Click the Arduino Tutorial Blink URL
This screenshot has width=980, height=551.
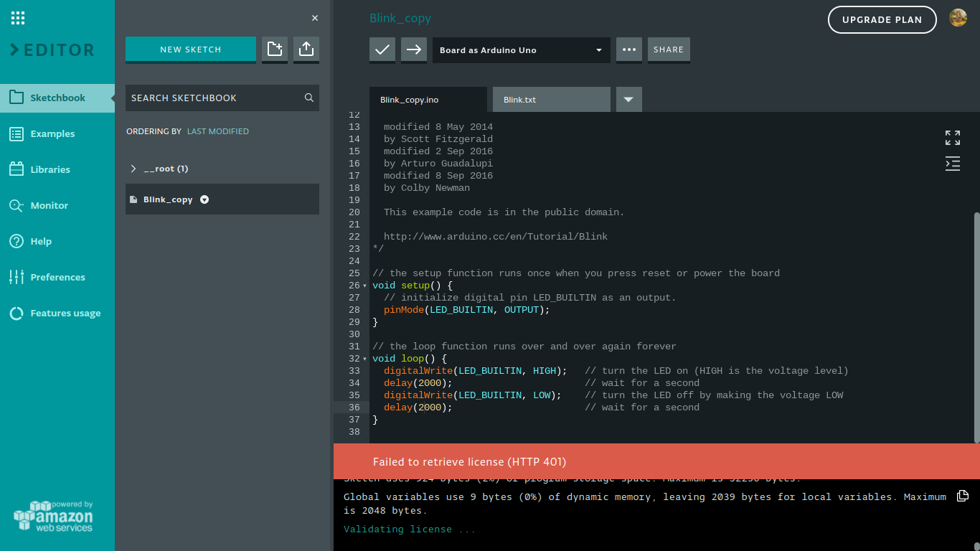pyautogui.click(x=496, y=237)
